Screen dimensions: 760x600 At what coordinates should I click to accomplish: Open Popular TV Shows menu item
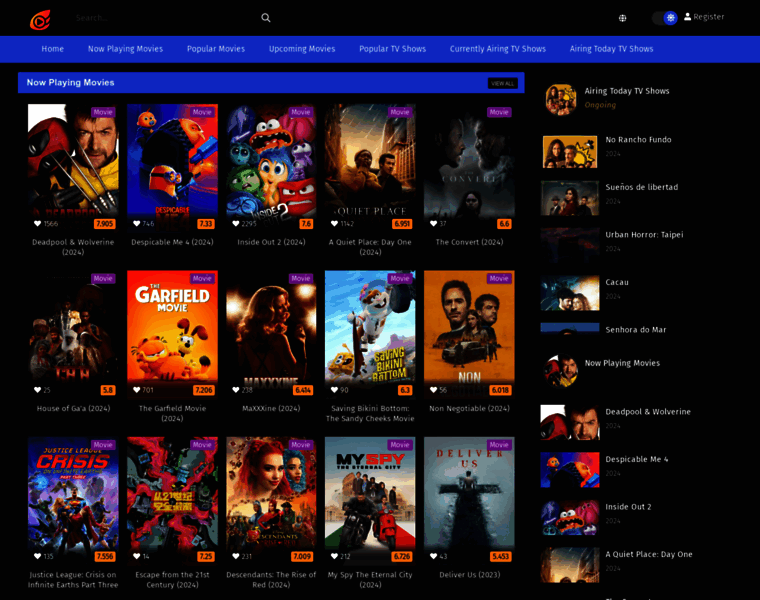click(x=392, y=49)
